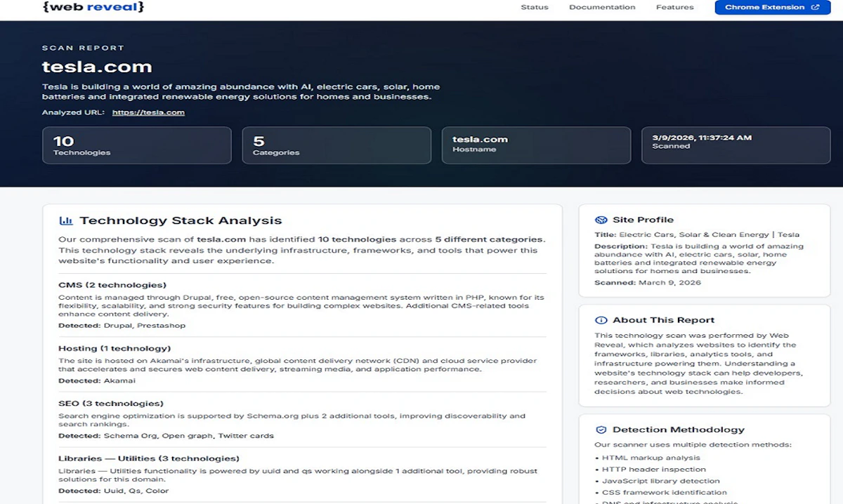Click the Detected: Drupal, Prestashop line
843x504 pixels.
tap(122, 326)
